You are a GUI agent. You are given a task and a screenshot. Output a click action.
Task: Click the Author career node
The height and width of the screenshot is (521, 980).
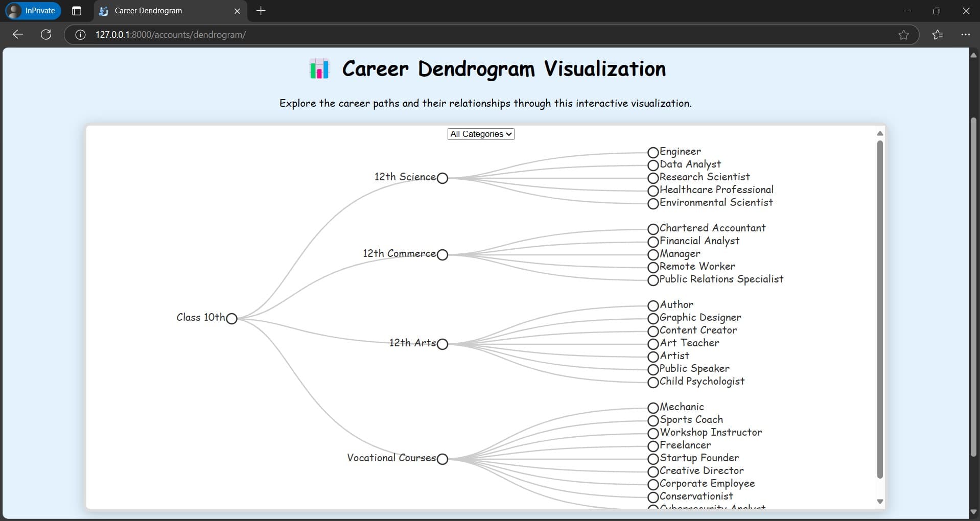click(x=653, y=306)
